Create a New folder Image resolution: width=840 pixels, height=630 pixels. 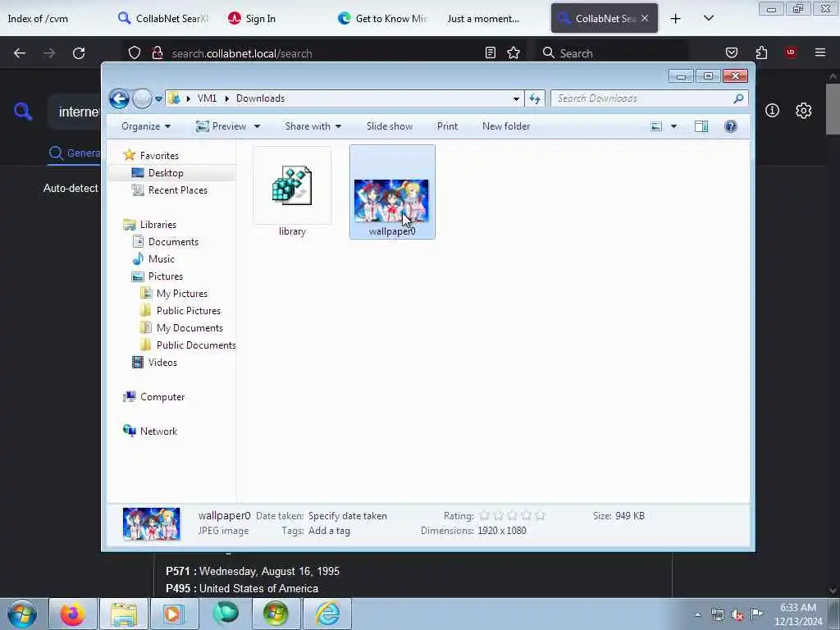point(506,126)
